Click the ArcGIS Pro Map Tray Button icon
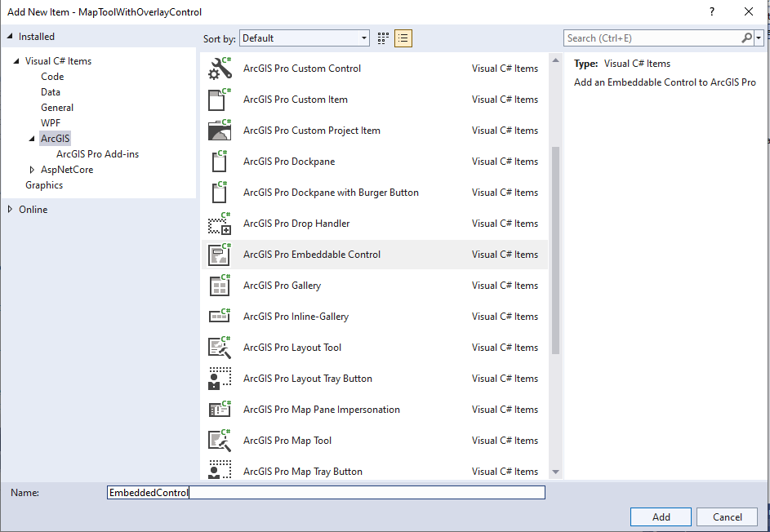The image size is (770, 532). [x=220, y=470]
